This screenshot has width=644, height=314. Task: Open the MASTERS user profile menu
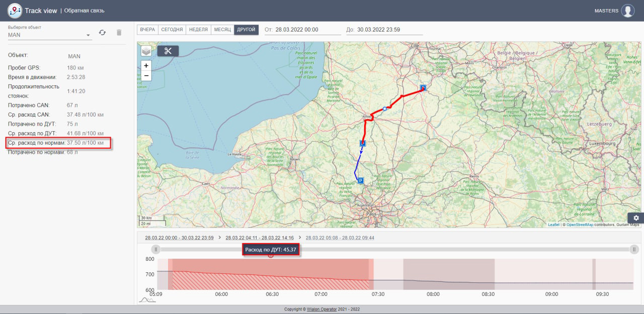click(627, 11)
